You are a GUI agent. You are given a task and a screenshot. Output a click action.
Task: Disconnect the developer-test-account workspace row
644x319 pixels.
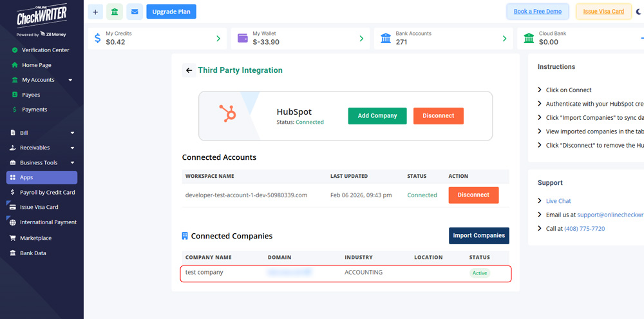coord(473,195)
